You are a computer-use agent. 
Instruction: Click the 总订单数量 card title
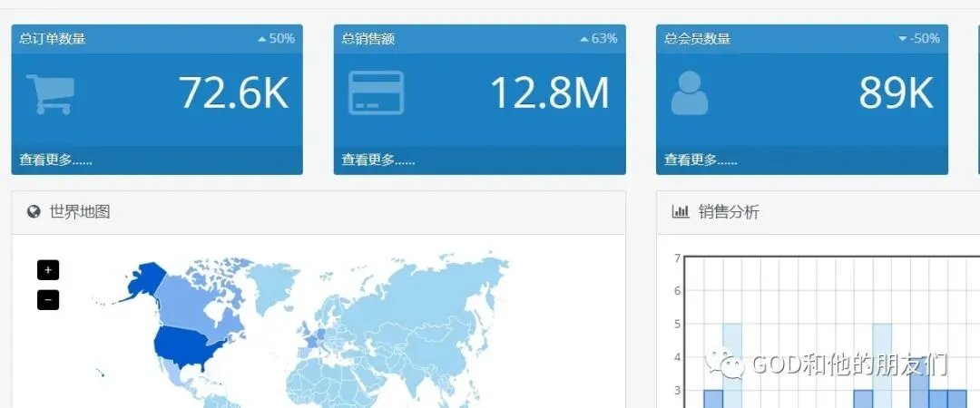tap(52, 39)
